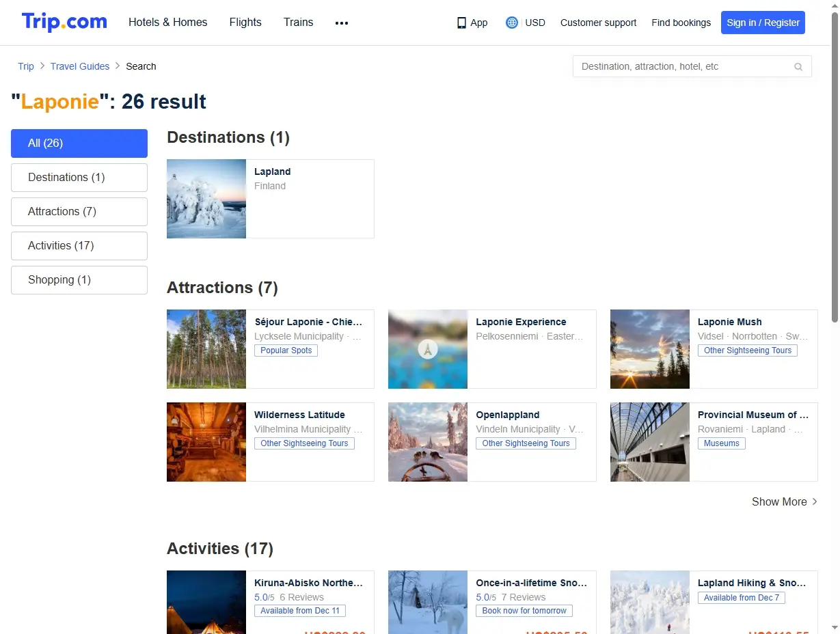Open Provincial Museum thumbnail

point(650,442)
